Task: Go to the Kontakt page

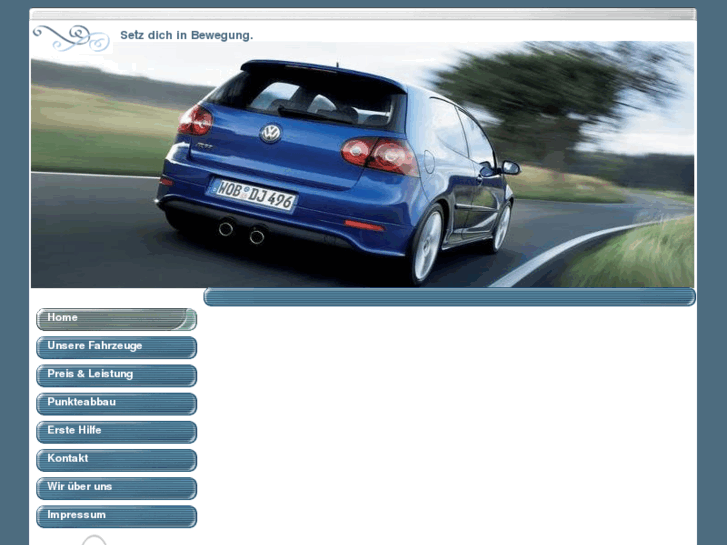Action: tap(116, 460)
